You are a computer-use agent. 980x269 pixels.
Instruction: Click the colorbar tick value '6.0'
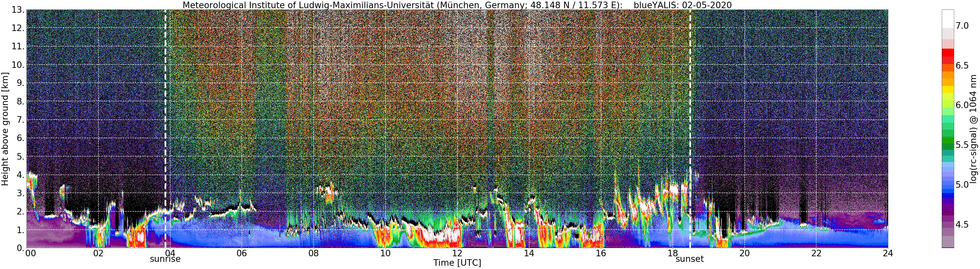tap(962, 105)
